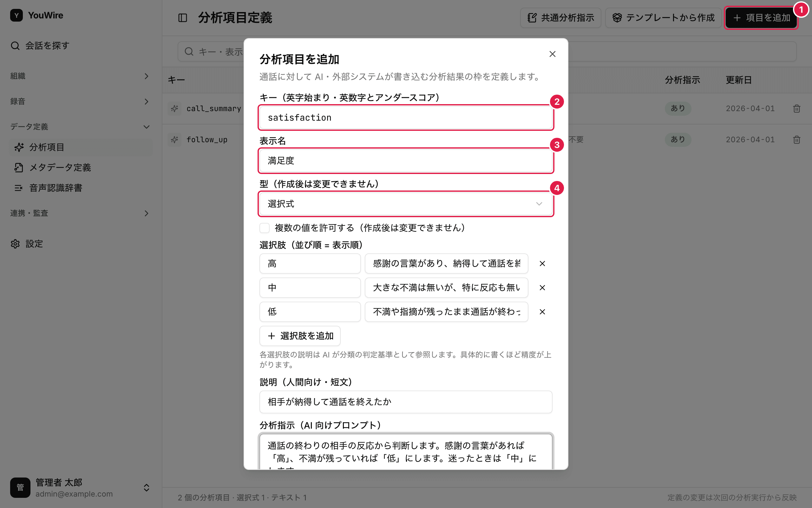This screenshot has width=812, height=508.
Task: Click the call_summary key text
Action: coord(214,109)
